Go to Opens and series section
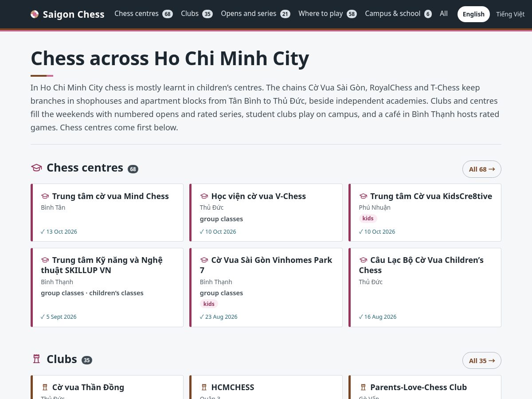 click(255, 14)
